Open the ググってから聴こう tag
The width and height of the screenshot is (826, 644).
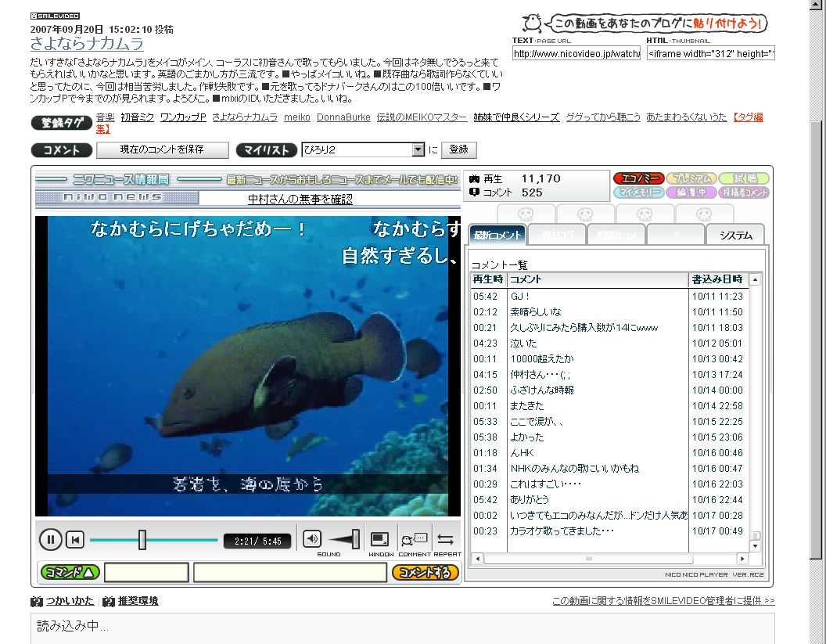click(603, 117)
